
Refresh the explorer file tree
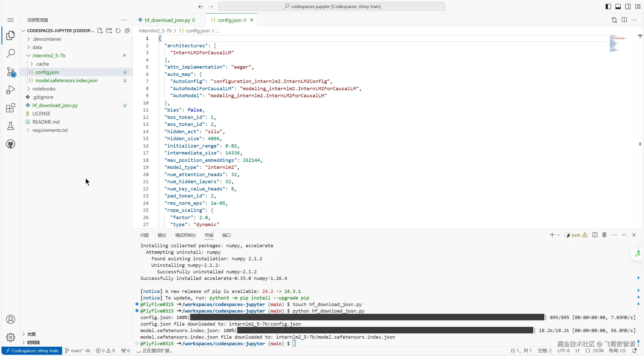pos(118,31)
